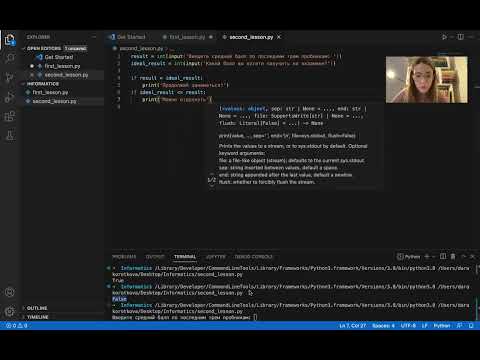Open the Output panel tab
The image size is (480, 360).
click(x=155, y=257)
